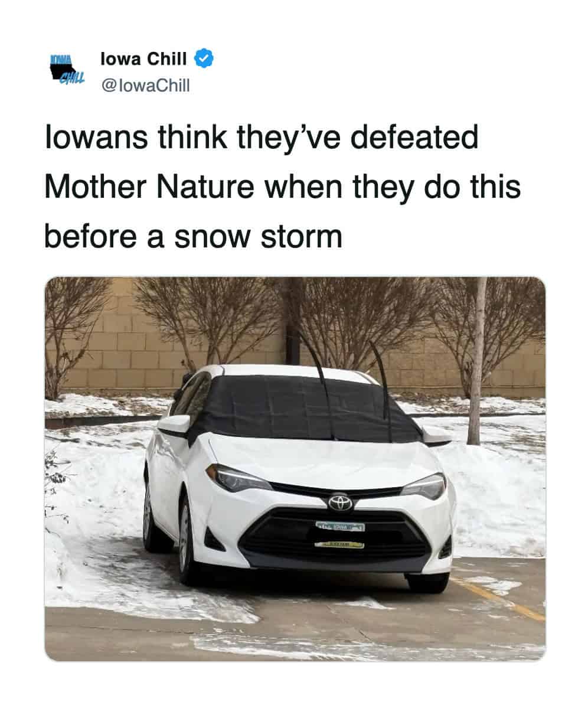588x705 pixels.
Task: Click the Iowa license plate on the car
Action: tap(340, 527)
